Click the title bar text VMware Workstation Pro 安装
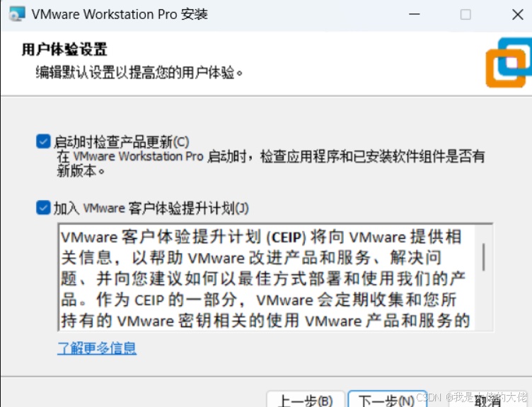The height and width of the screenshot is (407, 532). pyautogui.click(x=120, y=15)
